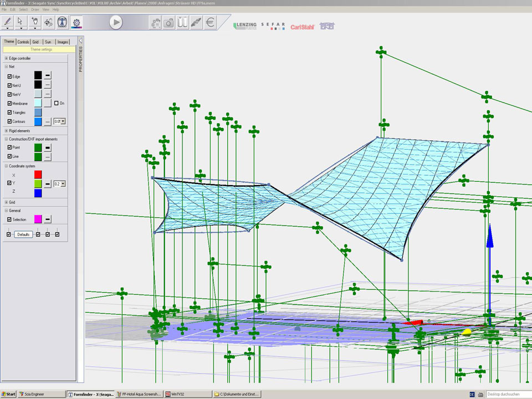Collapse the Properties panel arrow
Screen dimensions: 532x399
[x=80, y=40]
